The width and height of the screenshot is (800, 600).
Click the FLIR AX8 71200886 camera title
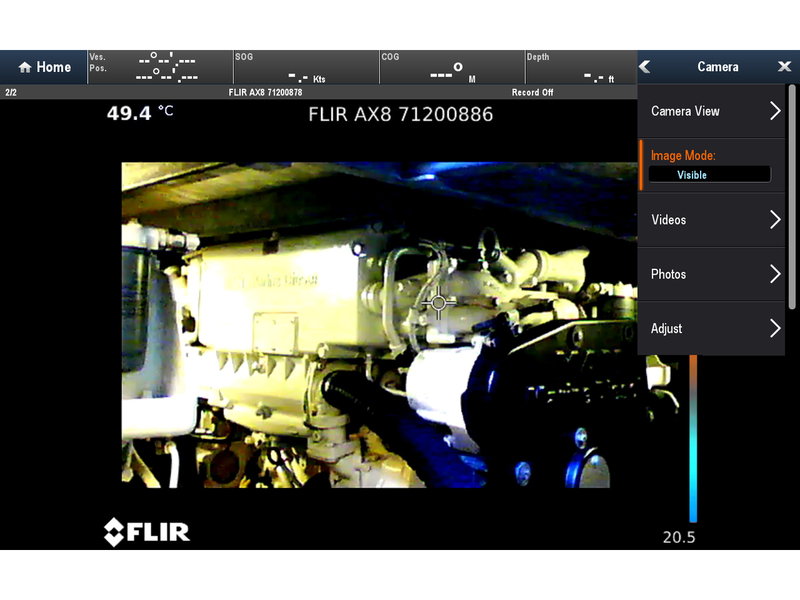point(400,114)
